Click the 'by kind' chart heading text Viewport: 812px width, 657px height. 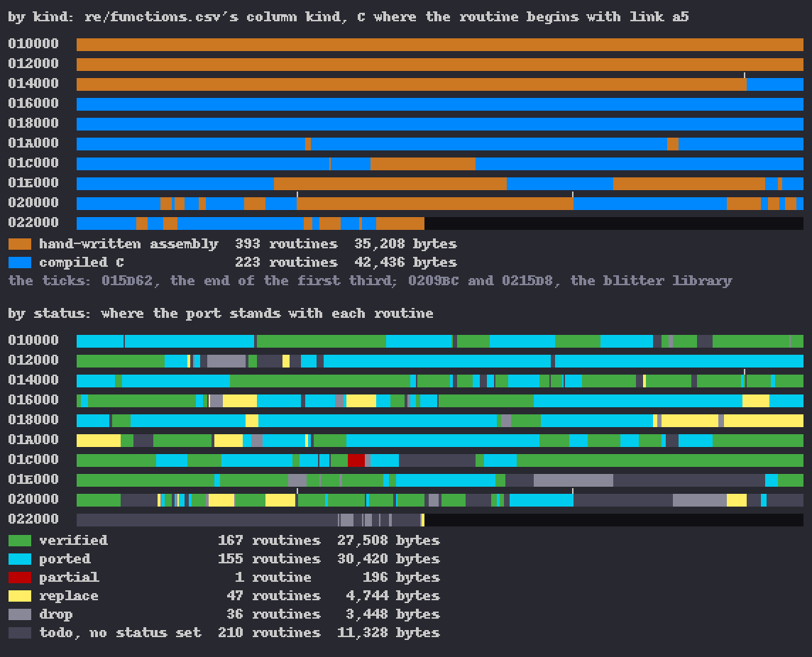coord(348,17)
